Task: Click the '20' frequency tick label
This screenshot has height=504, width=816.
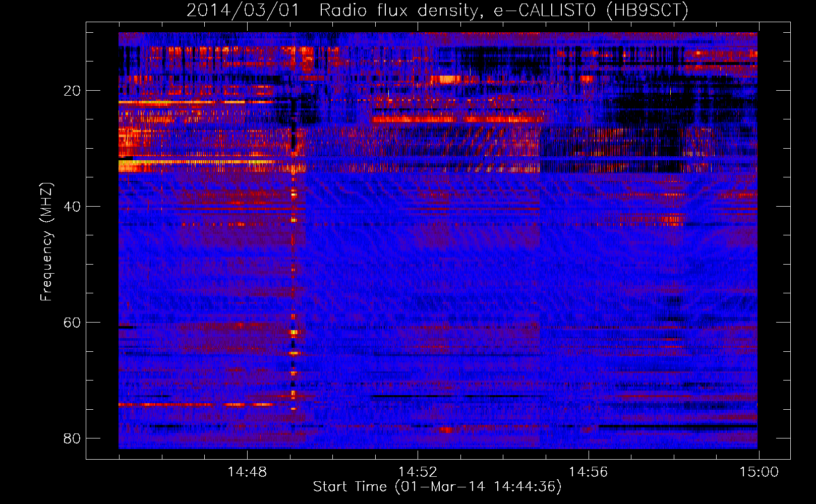Action: coord(72,91)
